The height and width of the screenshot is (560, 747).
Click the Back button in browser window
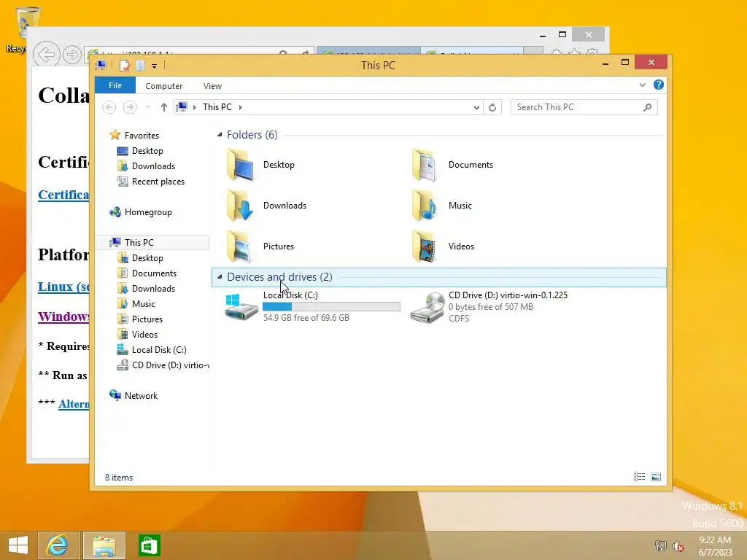47,54
